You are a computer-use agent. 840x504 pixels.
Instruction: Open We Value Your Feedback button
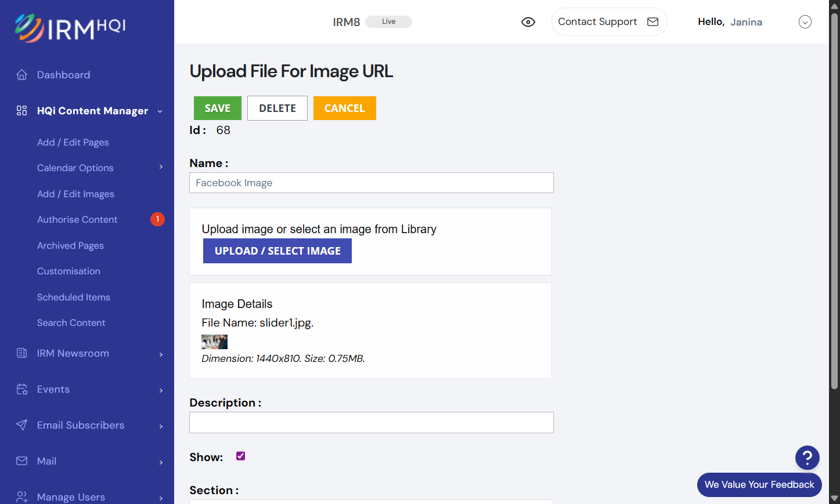(759, 485)
